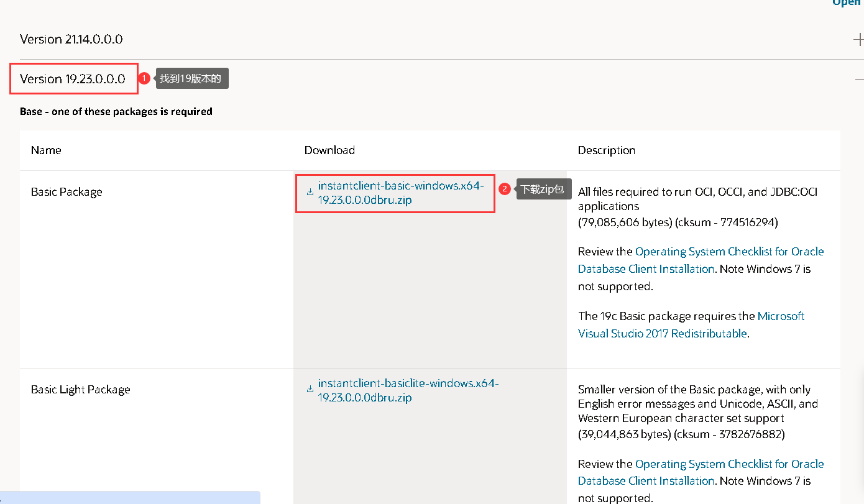The height and width of the screenshot is (504, 864).
Task: Collapse the Version 19.23.0.0.0 section
Action: click(x=73, y=79)
